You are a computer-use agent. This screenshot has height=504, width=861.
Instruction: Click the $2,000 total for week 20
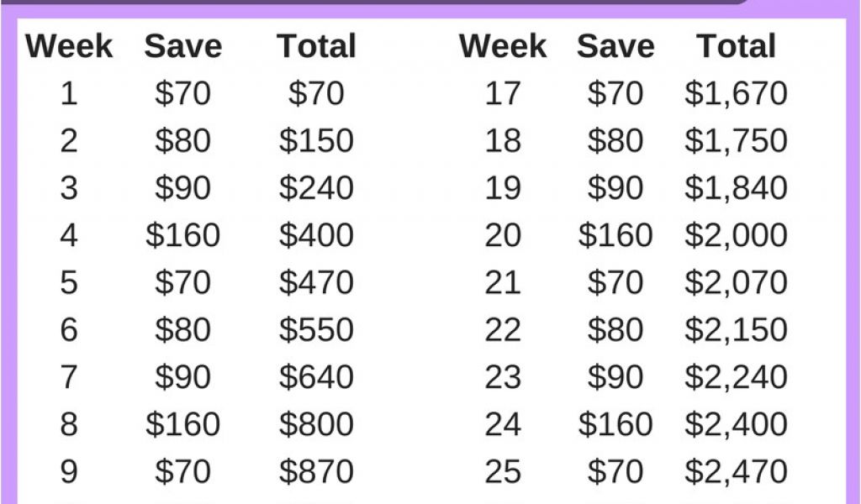[736, 235]
